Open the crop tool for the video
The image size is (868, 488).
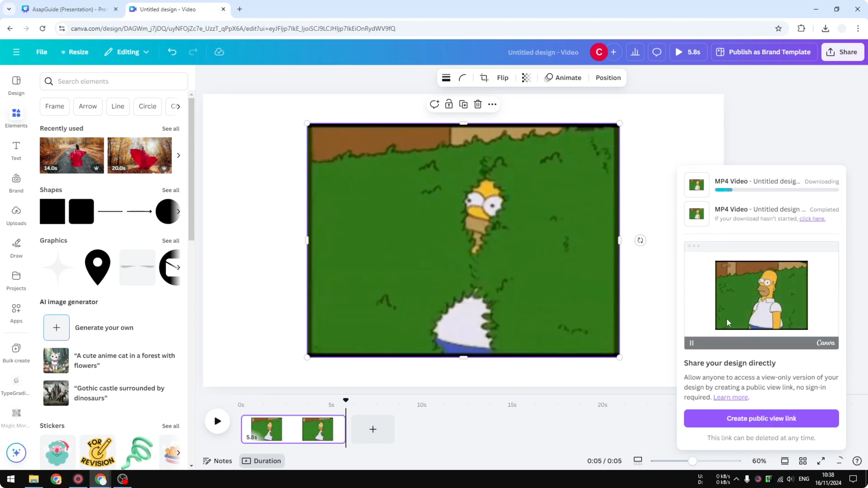point(484,78)
